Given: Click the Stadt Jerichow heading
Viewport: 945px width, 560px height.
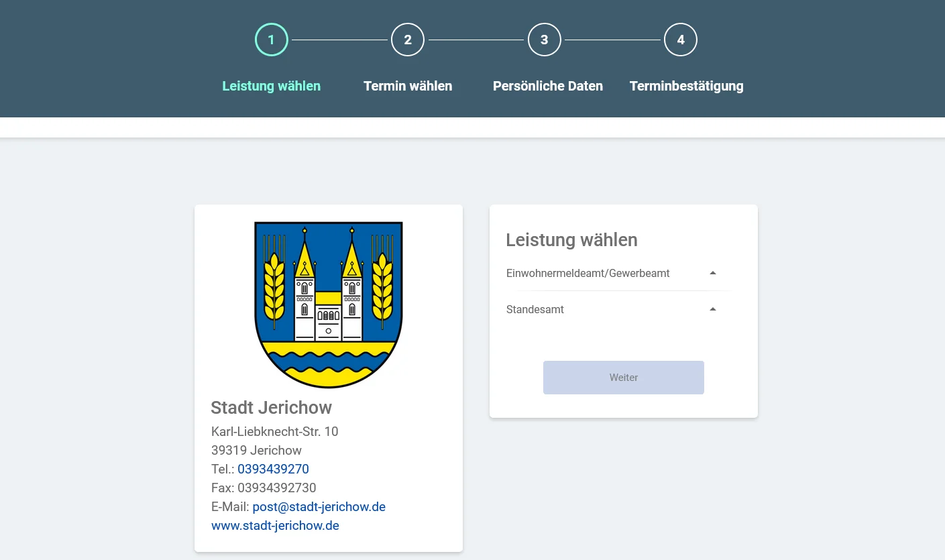Looking at the screenshot, I should click(x=271, y=407).
